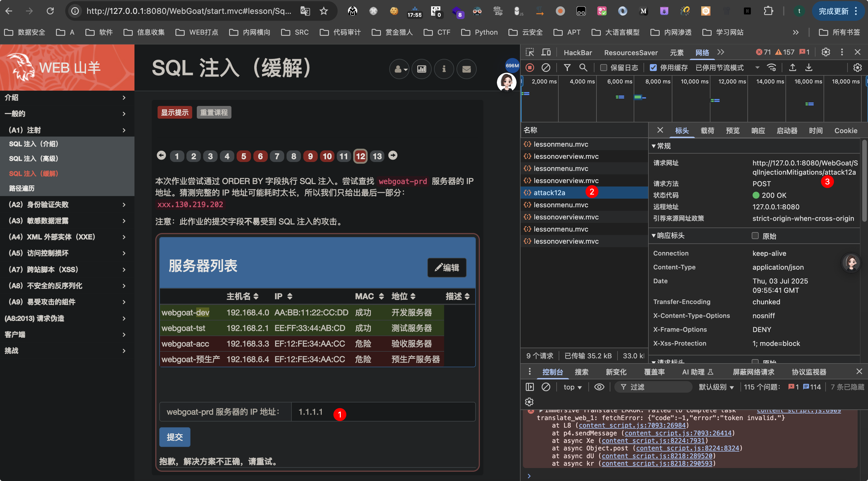The width and height of the screenshot is (868, 481).
Task: Select the DevTools inspect element icon
Action: [530, 52]
